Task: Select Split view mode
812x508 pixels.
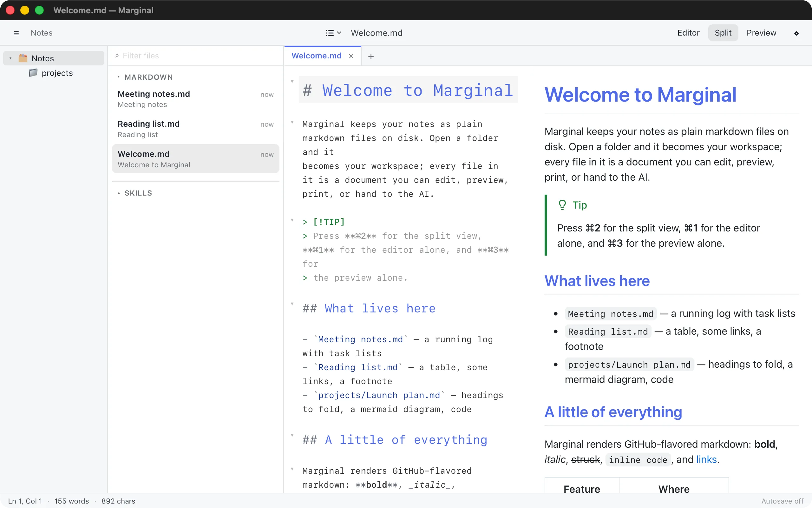Action: tap(723, 33)
